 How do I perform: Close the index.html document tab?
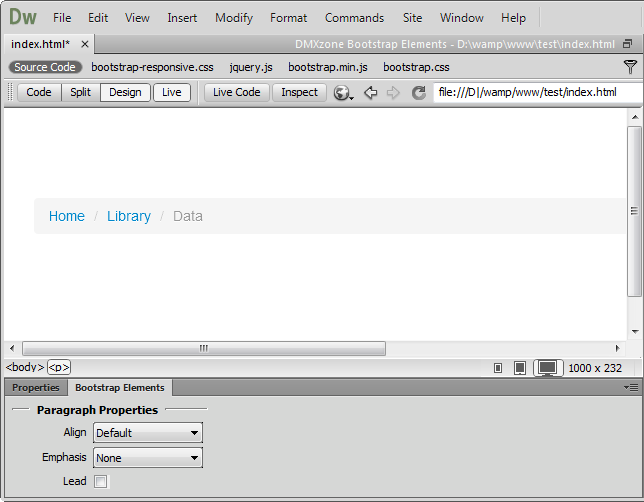85,44
